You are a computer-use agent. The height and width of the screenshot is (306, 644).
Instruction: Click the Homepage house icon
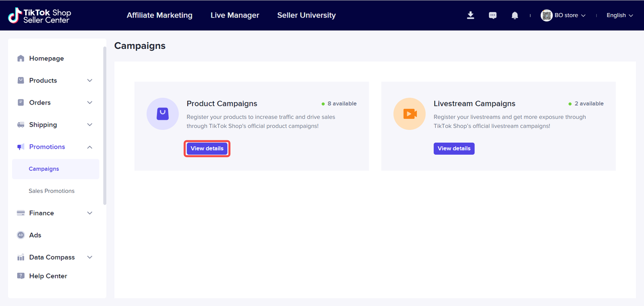point(21,58)
